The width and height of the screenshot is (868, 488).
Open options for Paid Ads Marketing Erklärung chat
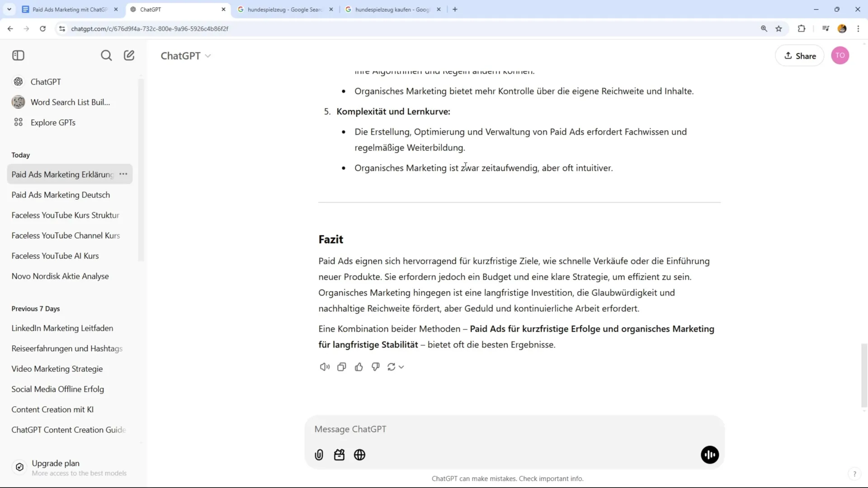click(x=123, y=174)
